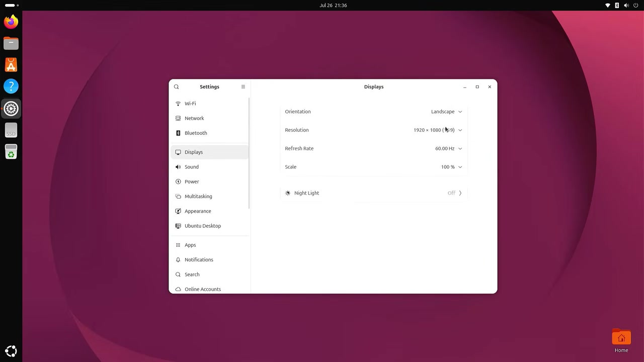Click the SSD drive dock icon
Viewport: 644px width, 362px height.
11,130
